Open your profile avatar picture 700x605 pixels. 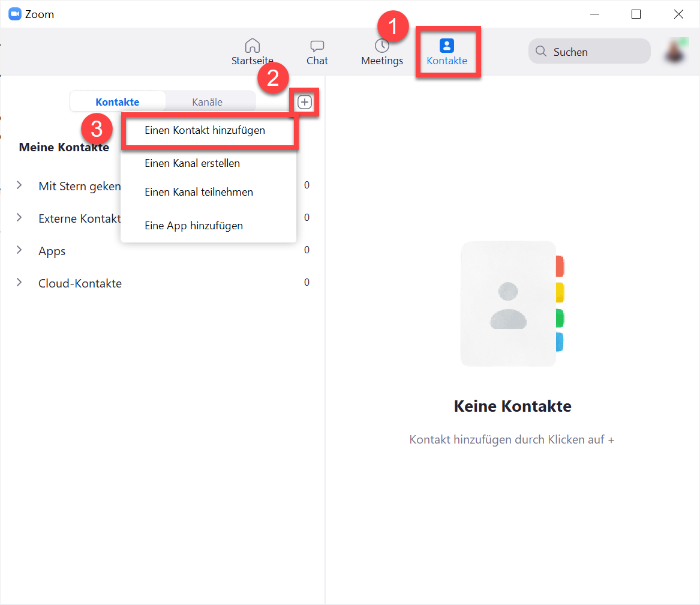pyautogui.click(x=675, y=51)
